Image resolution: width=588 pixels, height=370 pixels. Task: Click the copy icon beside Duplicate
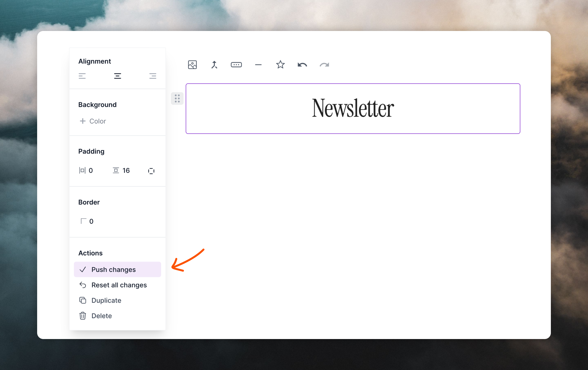tap(83, 300)
